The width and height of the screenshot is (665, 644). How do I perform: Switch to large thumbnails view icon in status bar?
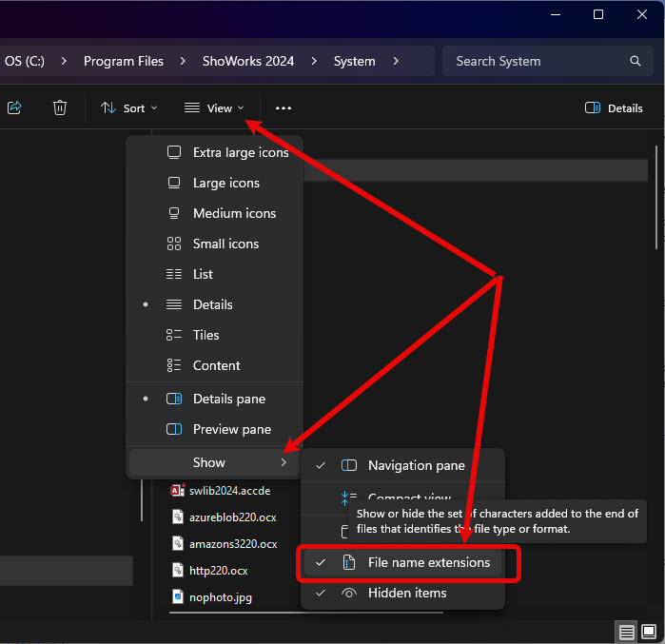coord(649,632)
